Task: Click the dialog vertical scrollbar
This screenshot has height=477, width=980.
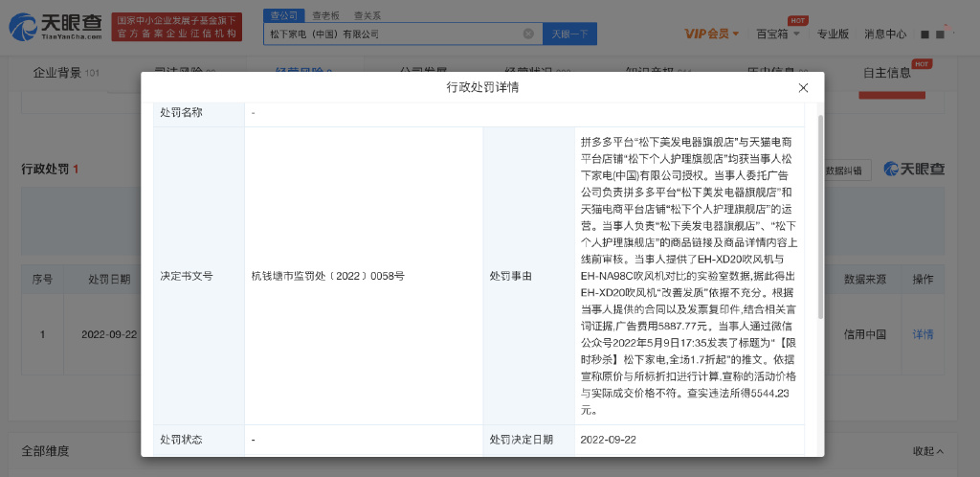Action: click(x=820, y=216)
